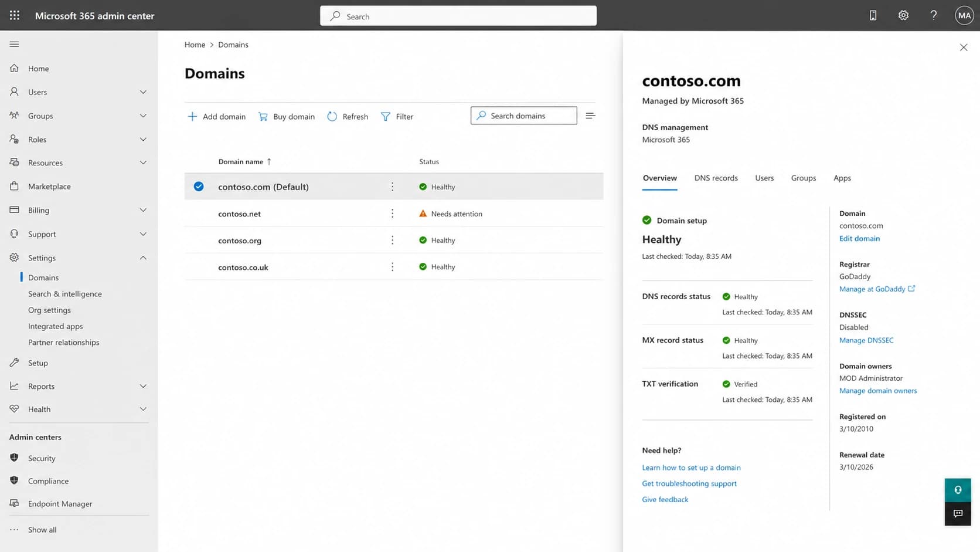The width and height of the screenshot is (980, 552).
Task: Open the MA account avatar
Action: (964, 16)
